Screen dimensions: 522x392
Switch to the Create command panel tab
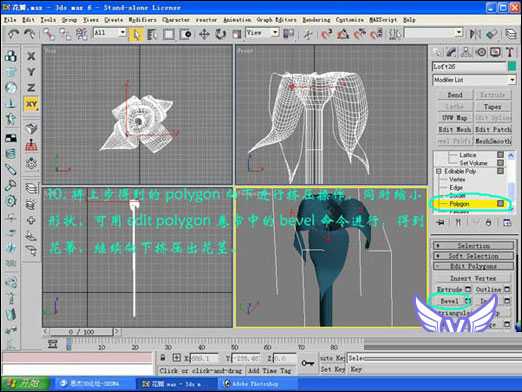pos(437,52)
